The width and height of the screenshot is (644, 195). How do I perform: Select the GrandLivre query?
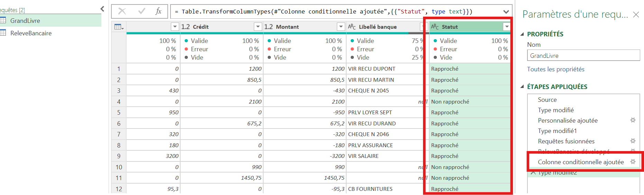click(x=50, y=20)
